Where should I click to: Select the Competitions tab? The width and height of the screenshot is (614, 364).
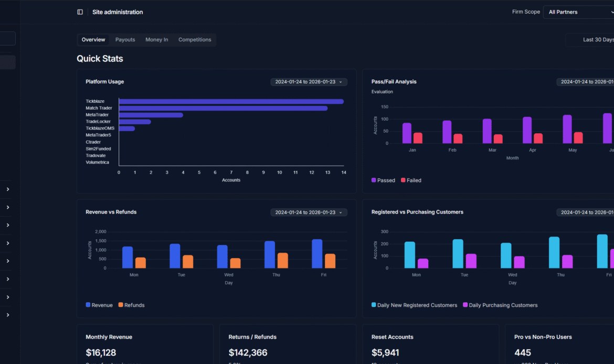[195, 40]
